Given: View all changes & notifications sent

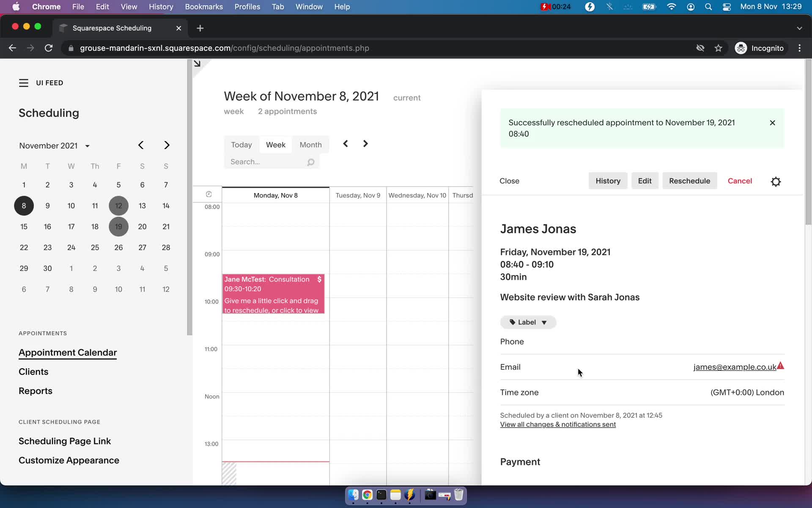Looking at the screenshot, I should (558, 425).
